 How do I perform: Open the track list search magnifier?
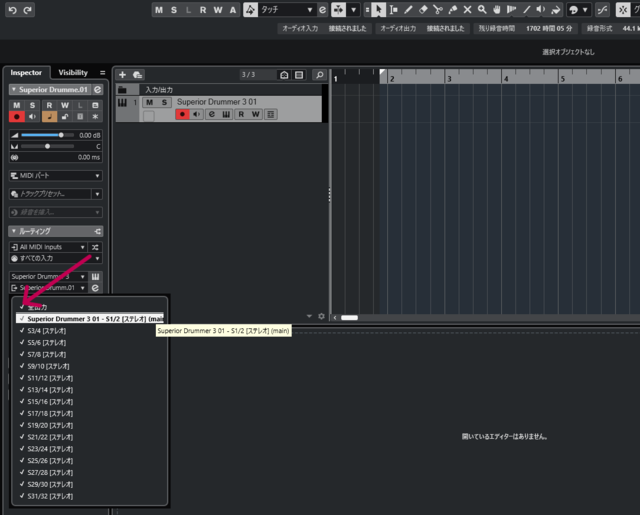pyautogui.click(x=318, y=75)
